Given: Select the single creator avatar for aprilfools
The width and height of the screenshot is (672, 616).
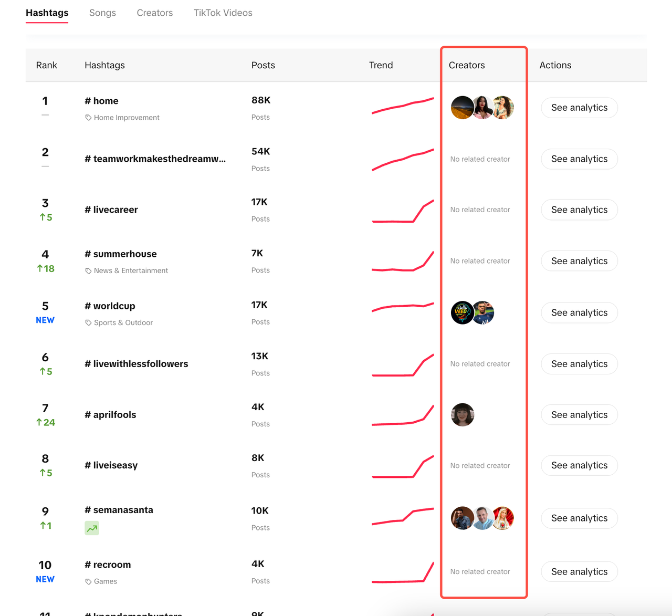Looking at the screenshot, I should [462, 414].
